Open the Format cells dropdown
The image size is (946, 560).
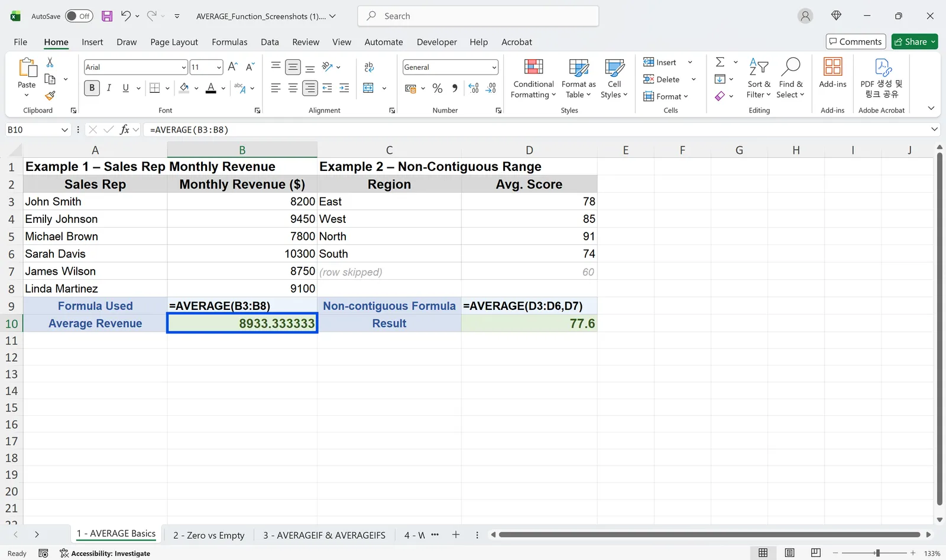click(666, 96)
